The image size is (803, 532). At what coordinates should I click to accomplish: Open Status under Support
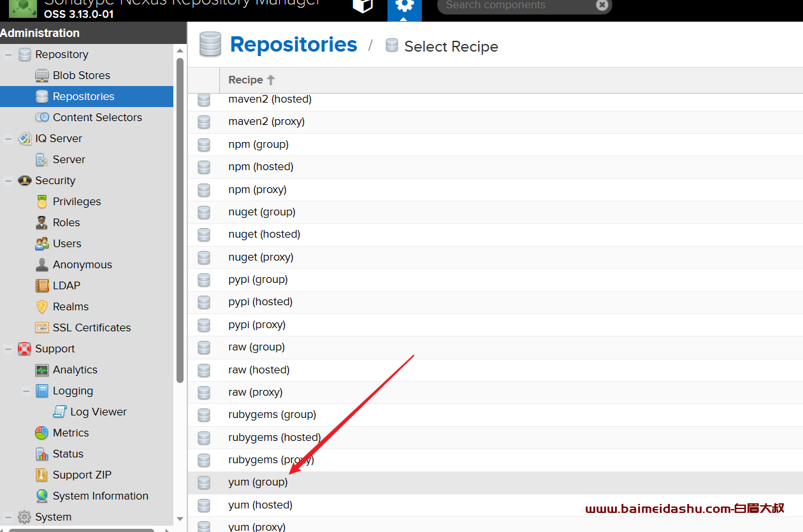point(68,454)
